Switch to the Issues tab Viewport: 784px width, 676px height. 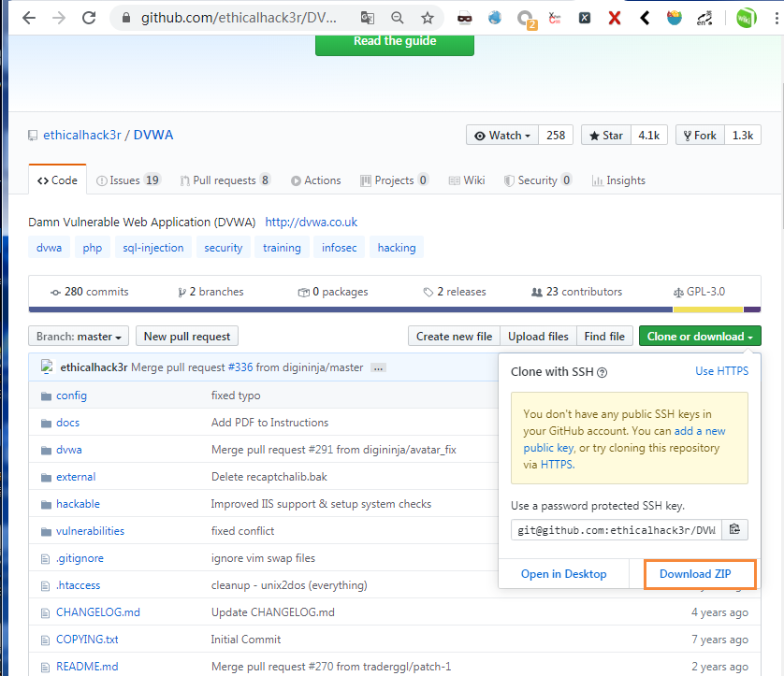click(128, 180)
